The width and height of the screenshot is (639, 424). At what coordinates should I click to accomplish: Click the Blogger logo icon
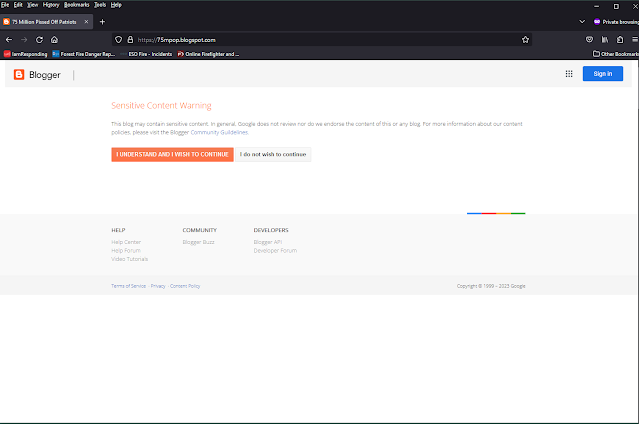coord(19,75)
